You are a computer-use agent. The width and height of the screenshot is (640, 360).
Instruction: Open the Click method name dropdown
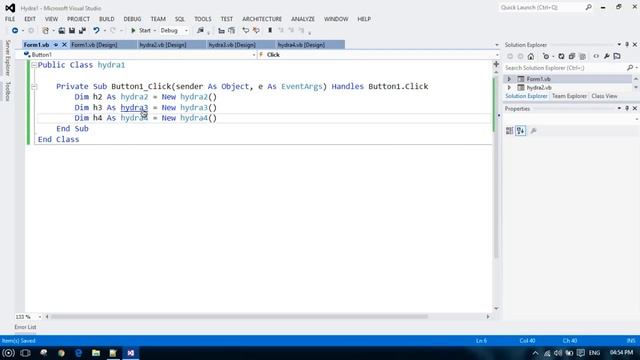(497, 55)
